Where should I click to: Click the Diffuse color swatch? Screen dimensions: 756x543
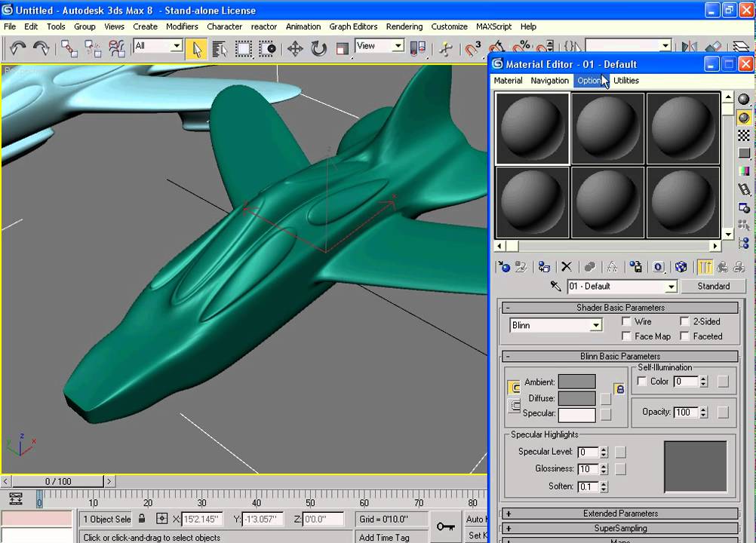[x=577, y=398]
